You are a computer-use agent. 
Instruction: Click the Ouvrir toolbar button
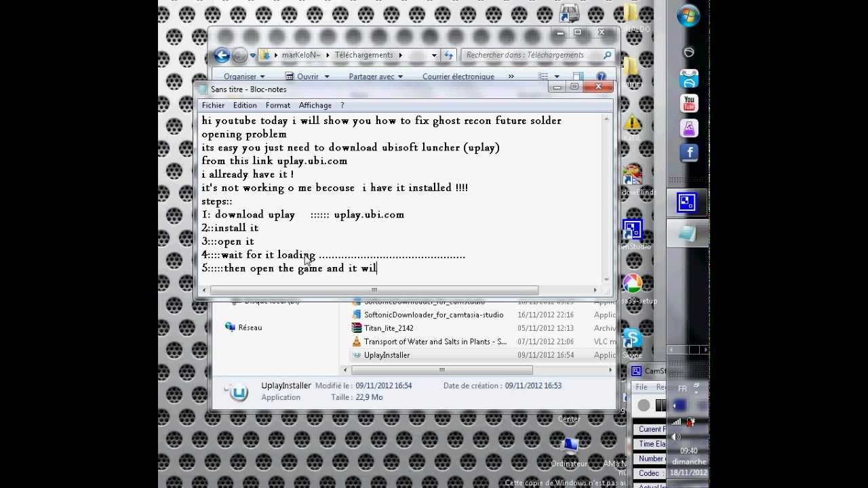coord(302,77)
